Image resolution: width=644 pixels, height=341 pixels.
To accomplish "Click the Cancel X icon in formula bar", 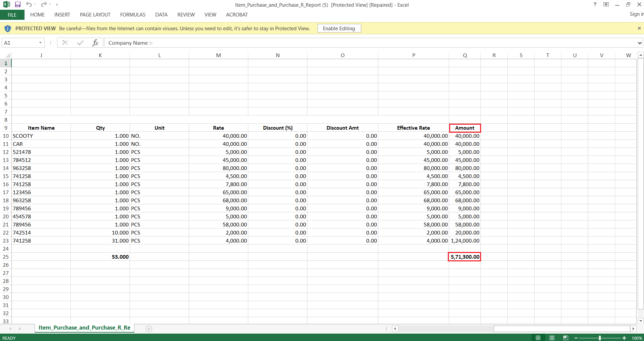I will tap(65, 43).
